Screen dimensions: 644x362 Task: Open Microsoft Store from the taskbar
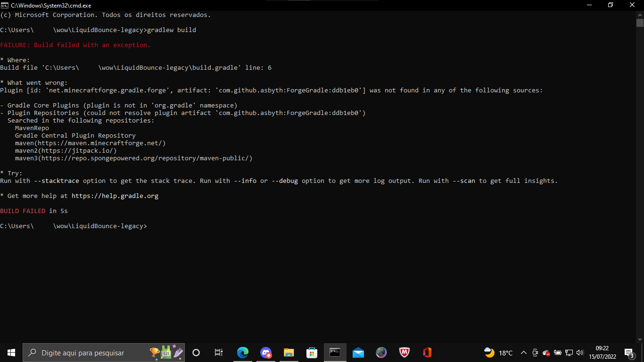coord(312,353)
